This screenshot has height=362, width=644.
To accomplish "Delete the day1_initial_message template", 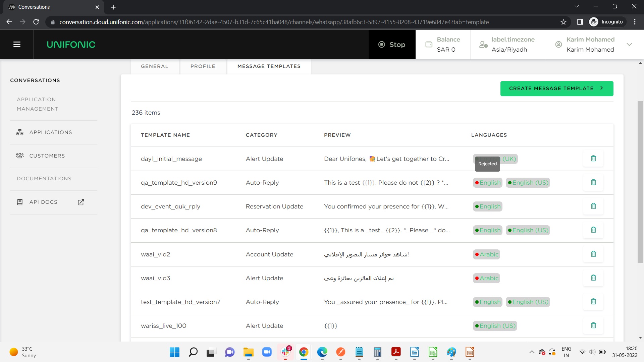I will click(593, 159).
